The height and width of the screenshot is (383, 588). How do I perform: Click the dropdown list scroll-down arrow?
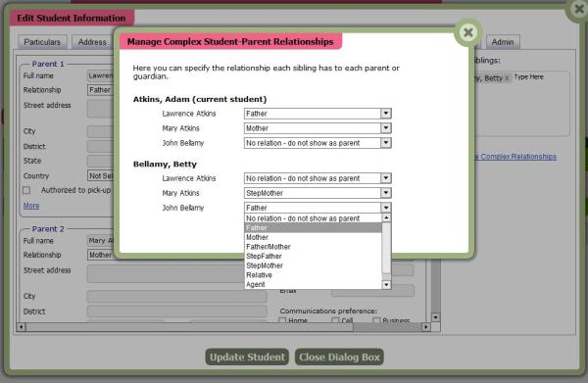tap(386, 285)
